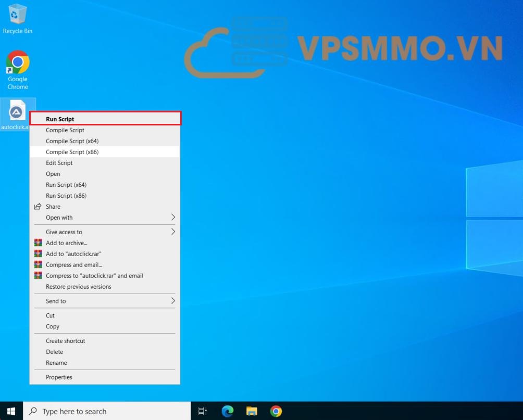Screen dimensions: 523x420
Task: Choose Rename in the context menu
Action: (x=56, y=363)
